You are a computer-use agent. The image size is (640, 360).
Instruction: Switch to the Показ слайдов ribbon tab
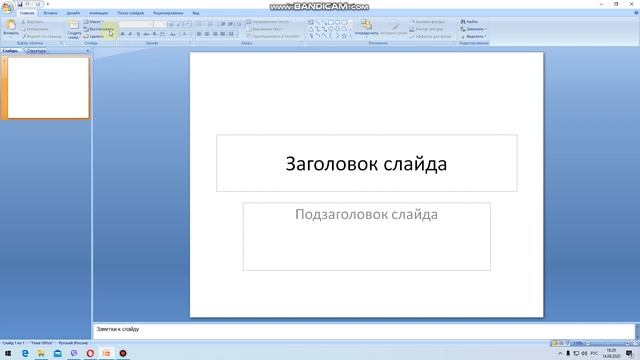[131, 13]
